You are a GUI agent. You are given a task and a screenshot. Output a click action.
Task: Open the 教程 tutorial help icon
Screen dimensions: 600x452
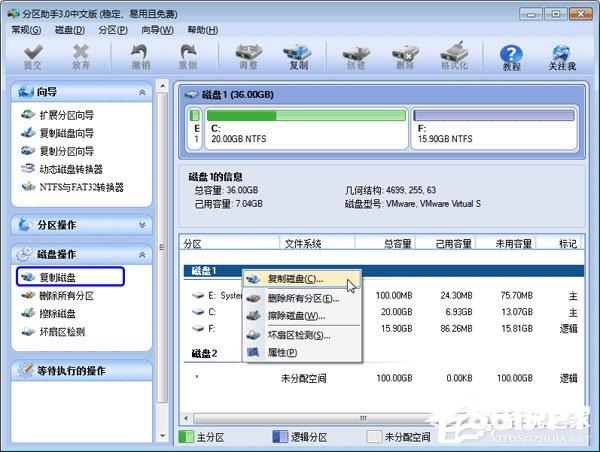pyautogui.click(x=512, y=57)
